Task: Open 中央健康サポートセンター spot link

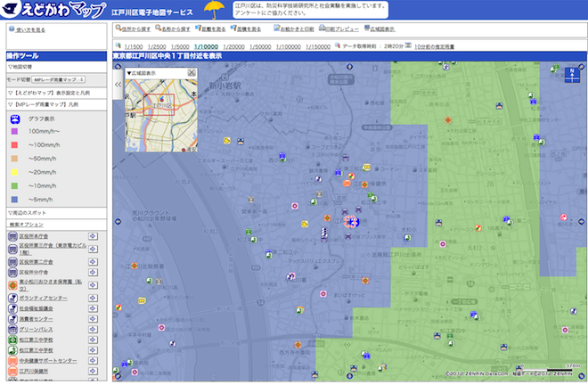Action: pyautogui.click(x=48, y=361)
